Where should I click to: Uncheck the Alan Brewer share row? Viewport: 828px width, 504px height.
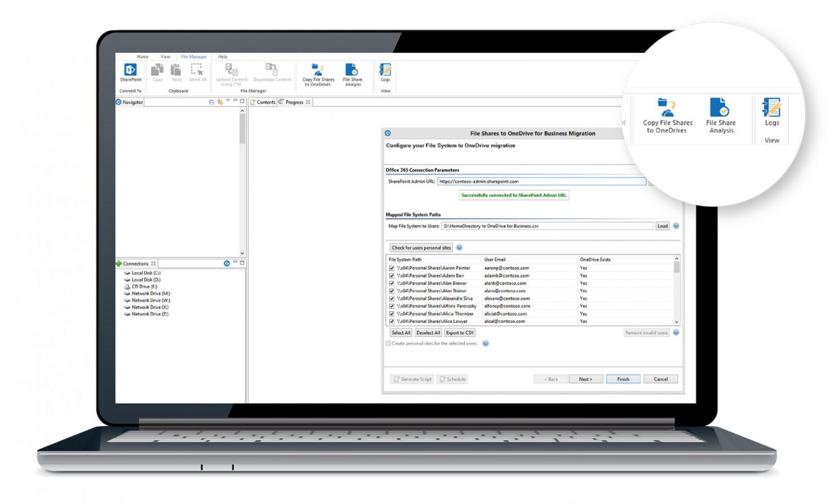click(x=392, y=283)
